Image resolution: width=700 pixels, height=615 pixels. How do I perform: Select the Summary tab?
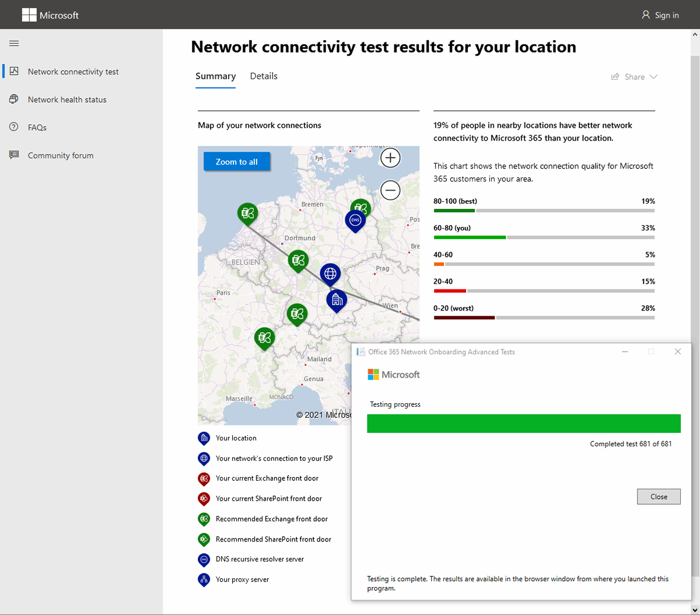pyautogui.click(x=215, y=76)
